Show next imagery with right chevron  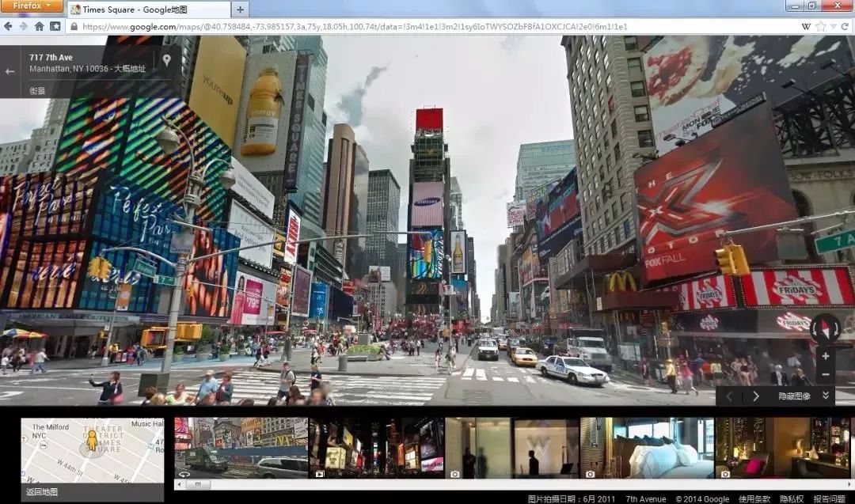tap(756, 396)
